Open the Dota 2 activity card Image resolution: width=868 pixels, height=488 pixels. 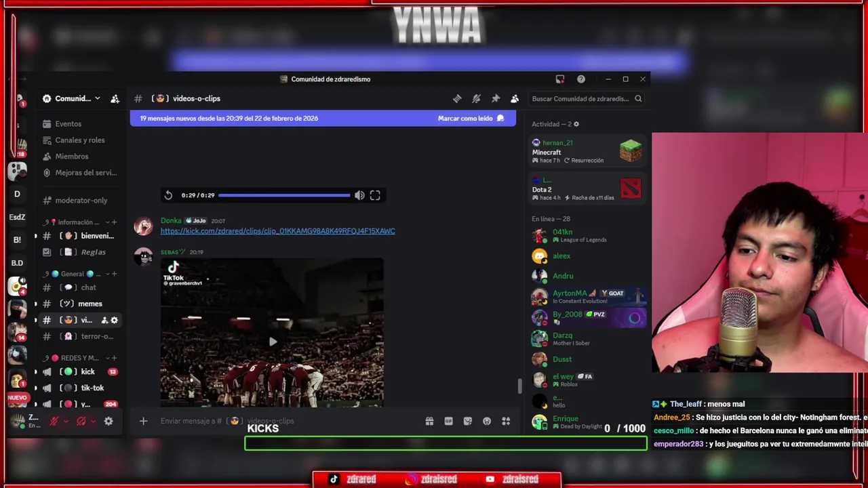pos(587,188)
